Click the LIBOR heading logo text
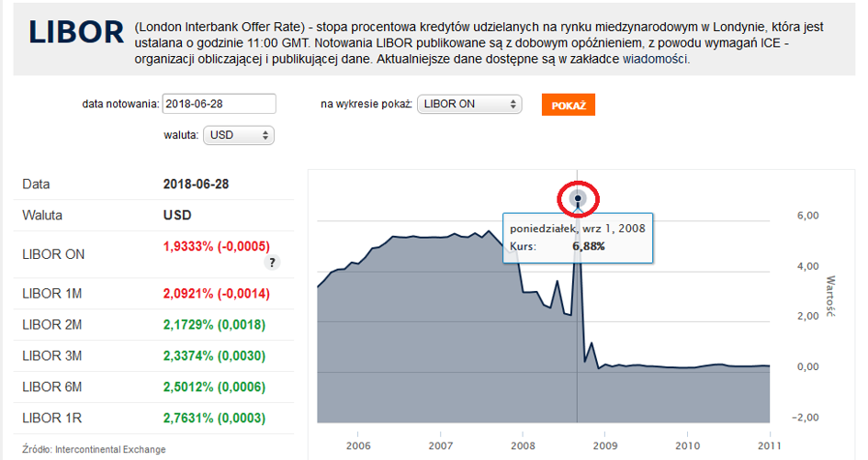 pos(76,33)
